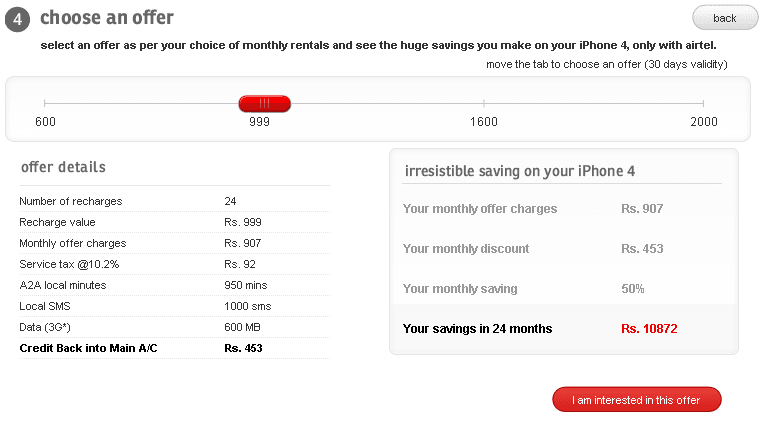The image size is (766, 422).
Task: Click 'Your savings in 24 months' label
Action: 477,329
